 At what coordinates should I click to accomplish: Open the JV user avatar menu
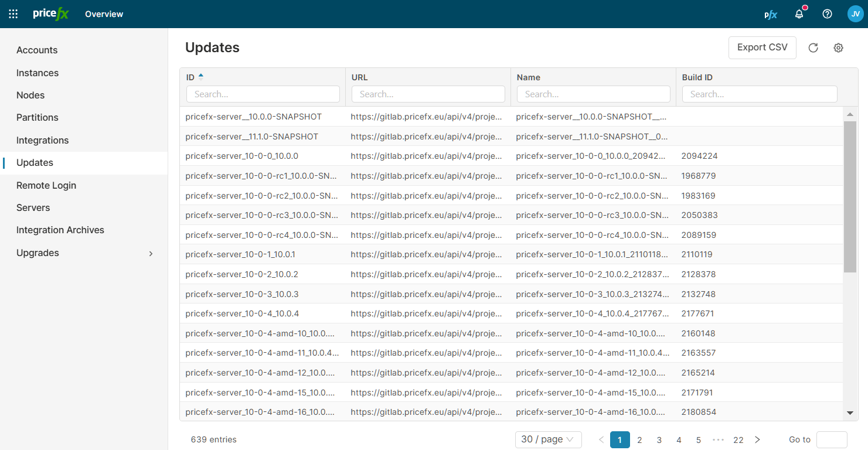pos(855,14)
